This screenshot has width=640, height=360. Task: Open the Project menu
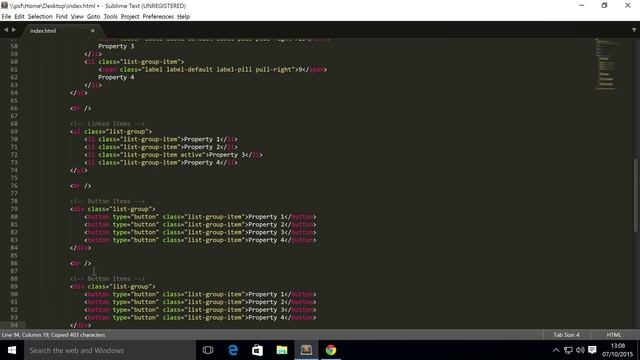(x=130, y=17)
